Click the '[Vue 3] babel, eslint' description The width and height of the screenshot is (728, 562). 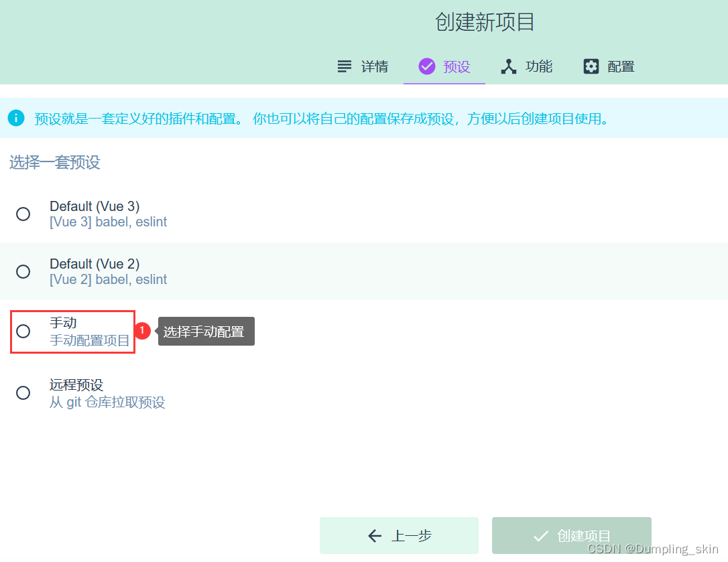point(108,222)
